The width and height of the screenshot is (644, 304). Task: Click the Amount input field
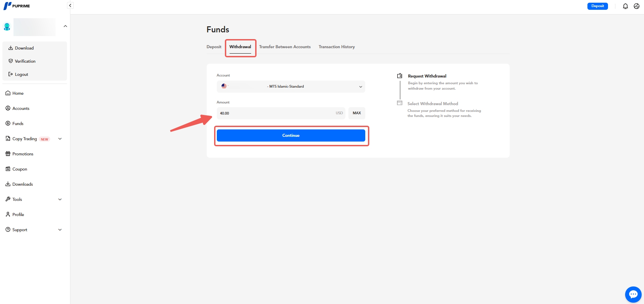tap(276, 113)
